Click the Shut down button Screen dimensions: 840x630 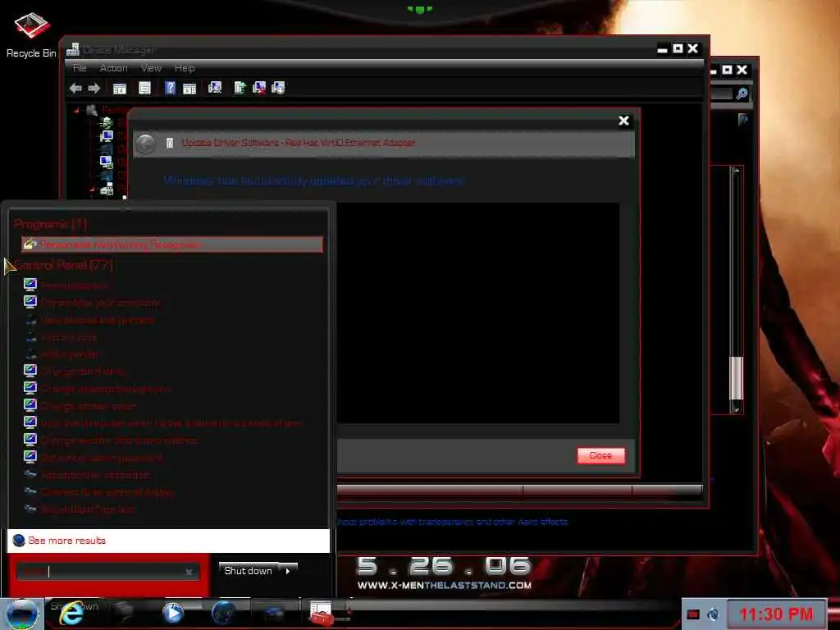(249, 571)
